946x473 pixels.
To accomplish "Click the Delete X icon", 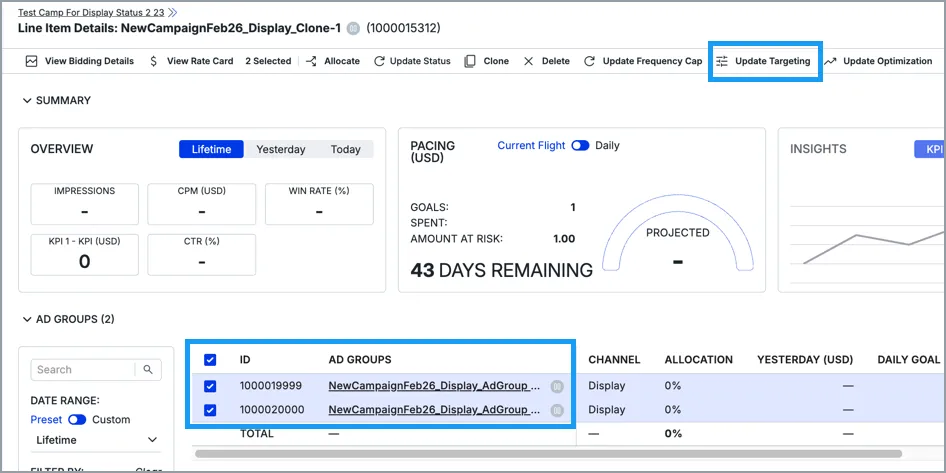I will (x=529, y=61).
